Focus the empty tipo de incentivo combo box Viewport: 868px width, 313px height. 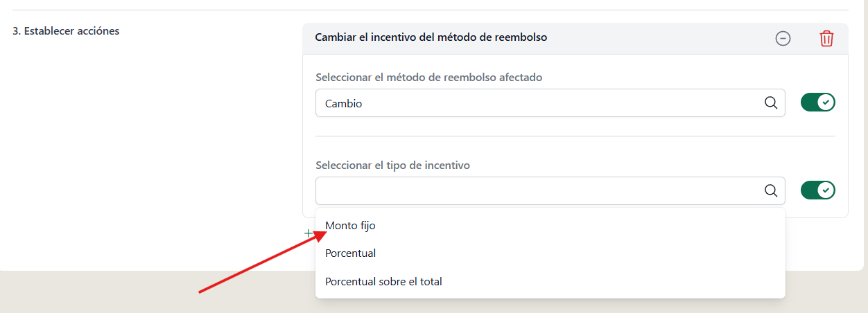click(550, 190)
